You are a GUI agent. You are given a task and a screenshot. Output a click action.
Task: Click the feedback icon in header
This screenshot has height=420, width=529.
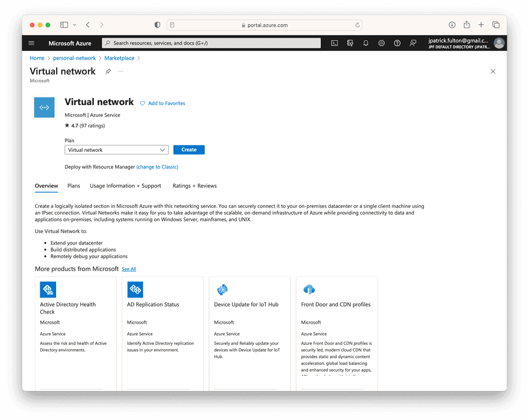pyautogui.click(x=413, y=43)
